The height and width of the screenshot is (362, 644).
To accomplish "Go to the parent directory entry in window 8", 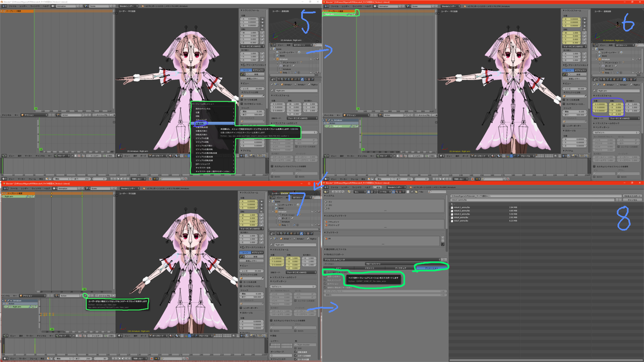I will click(x=452, y=204).
